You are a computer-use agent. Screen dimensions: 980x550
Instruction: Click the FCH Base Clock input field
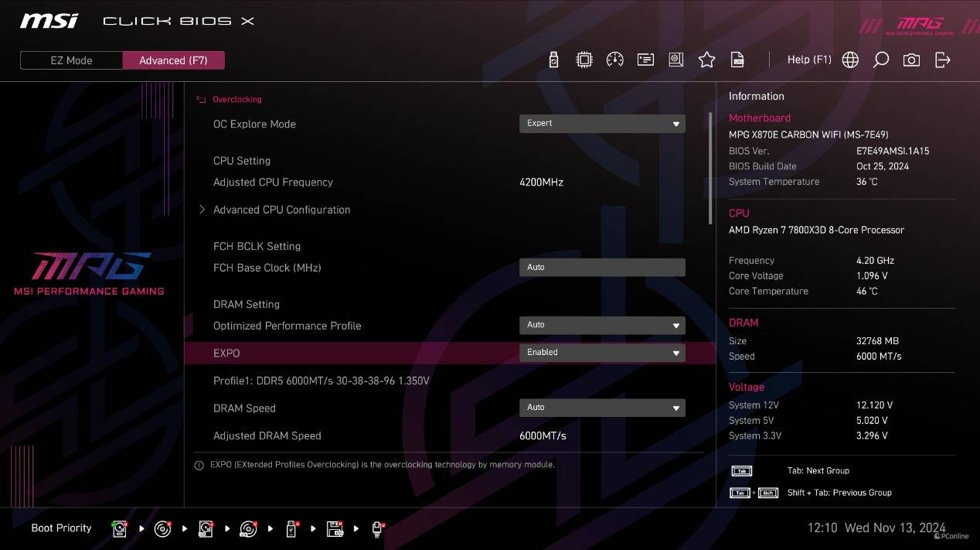(x=601, y=268)
